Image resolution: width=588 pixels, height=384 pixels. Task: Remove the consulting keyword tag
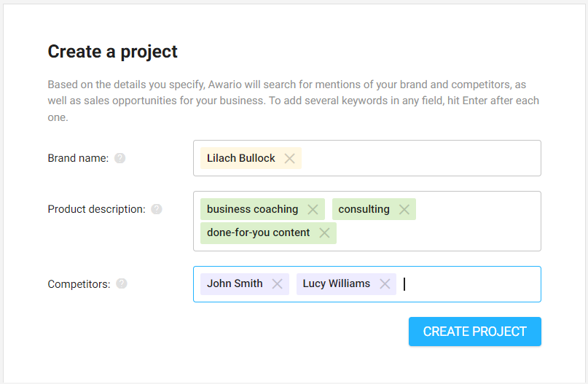click(x=404, y=209)
